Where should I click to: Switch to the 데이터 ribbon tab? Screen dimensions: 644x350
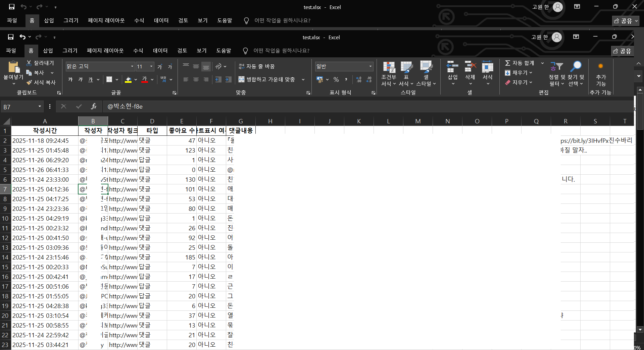coord(160,50)
